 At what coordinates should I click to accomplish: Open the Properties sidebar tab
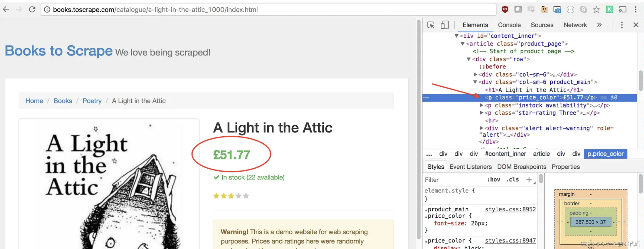(566, 167)
